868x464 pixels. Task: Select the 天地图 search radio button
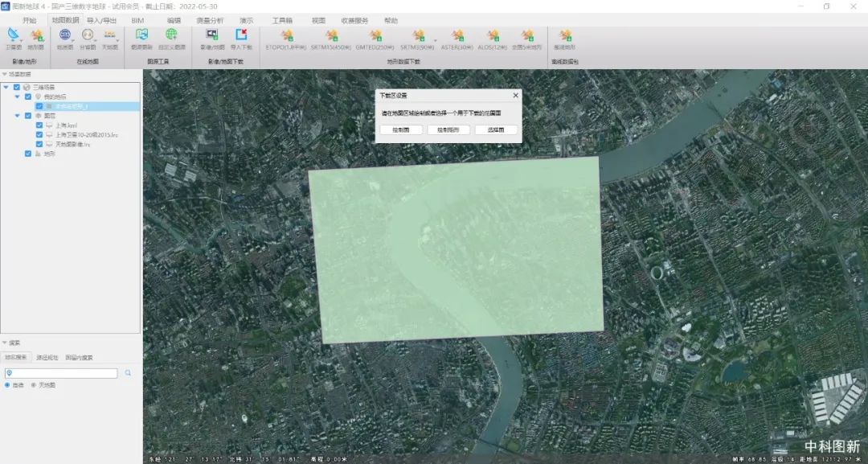[33, 385]
